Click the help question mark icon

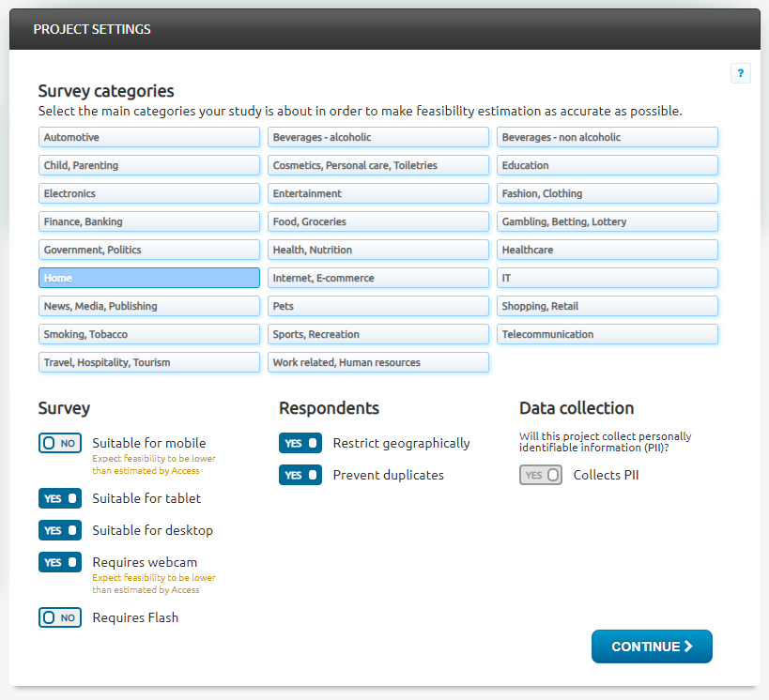pos(740,73)
